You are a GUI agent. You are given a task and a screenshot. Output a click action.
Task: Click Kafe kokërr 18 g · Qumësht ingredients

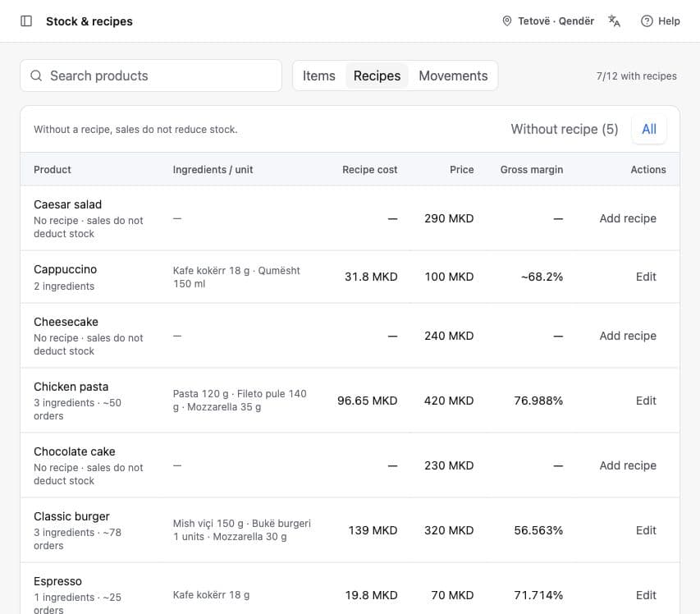click(x=236, y=277)
